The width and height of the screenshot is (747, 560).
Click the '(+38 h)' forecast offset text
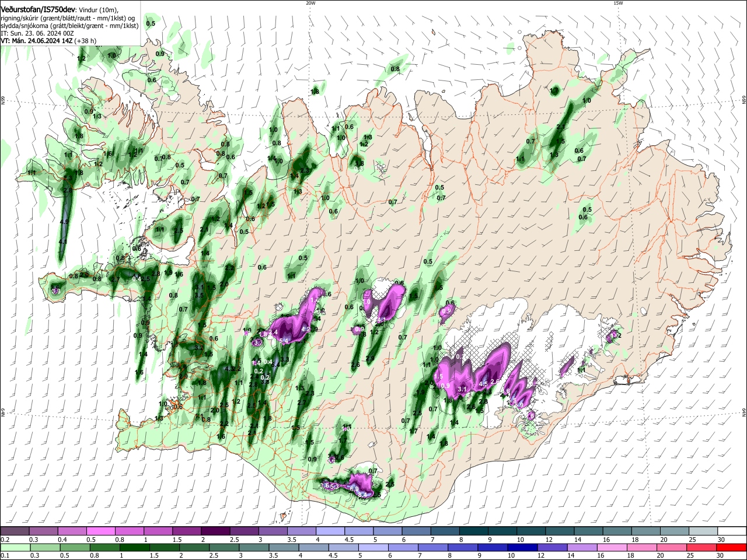[85, 41]
